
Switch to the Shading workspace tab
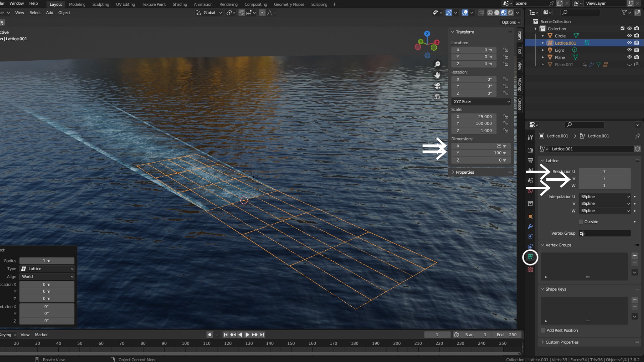pos(179,4)
